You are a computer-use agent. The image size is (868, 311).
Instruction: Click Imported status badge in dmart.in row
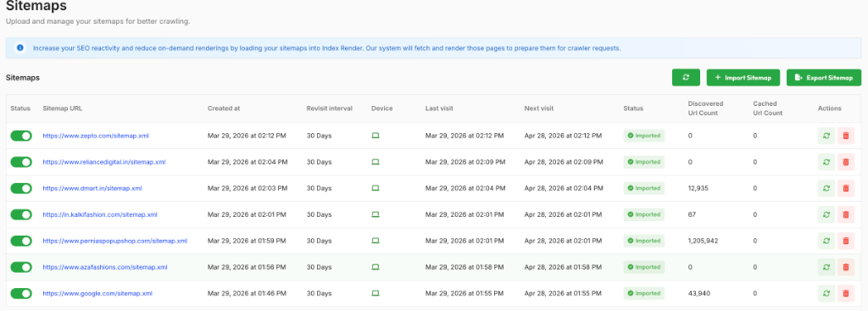click(644, 188)
